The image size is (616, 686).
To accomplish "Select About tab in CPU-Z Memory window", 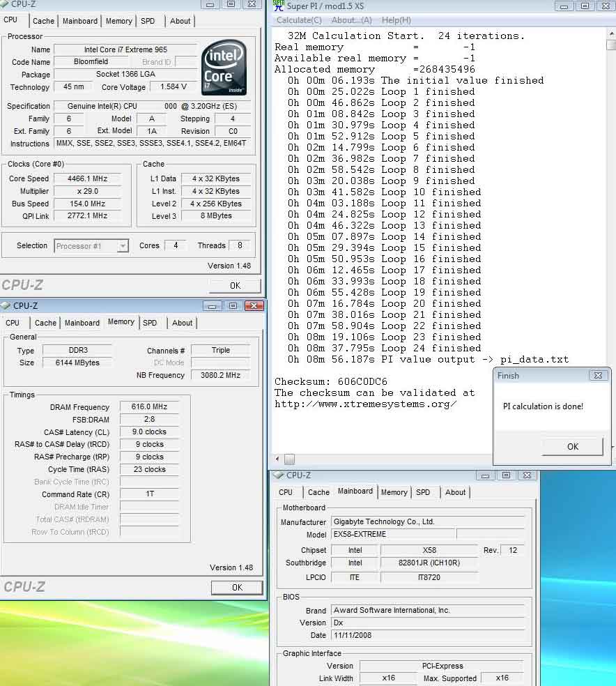I will click(182, 323).
